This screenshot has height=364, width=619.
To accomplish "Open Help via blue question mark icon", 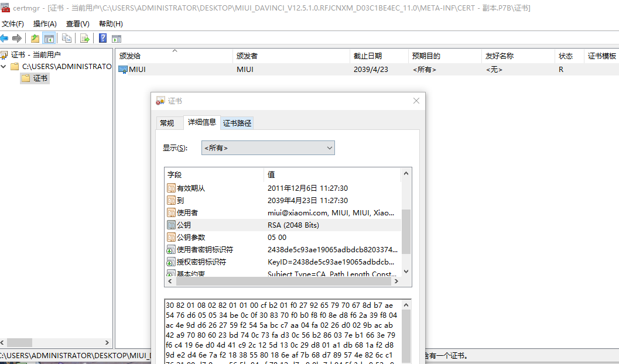I will (102, 38).
